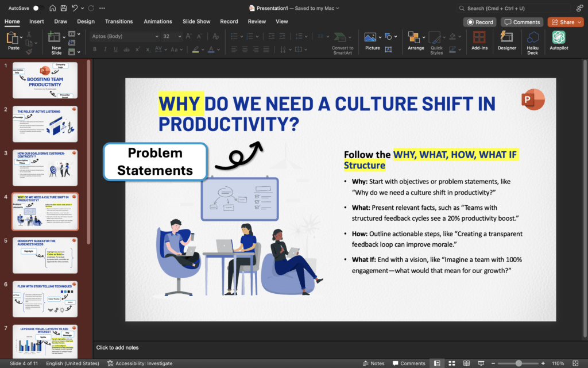Launch the Autopilot add-in
This screenshot has height=368, width=588.
(x=558, y=40)
